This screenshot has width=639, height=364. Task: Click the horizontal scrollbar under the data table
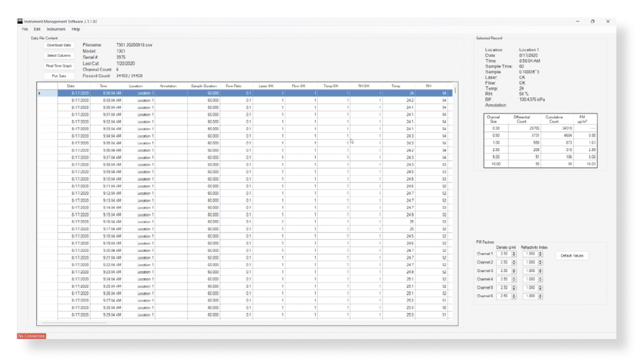tap(75, 323)
